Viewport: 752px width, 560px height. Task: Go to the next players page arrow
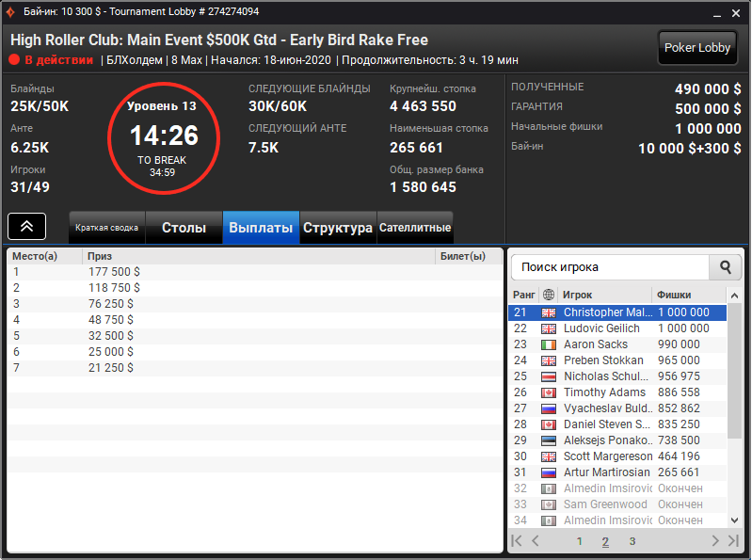pos(715,541)
